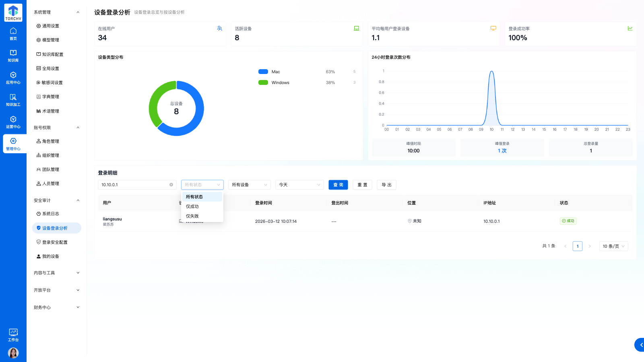Go to 应用中心 app center icon
This screenshot has height=362, width=644.
(13, 78)
